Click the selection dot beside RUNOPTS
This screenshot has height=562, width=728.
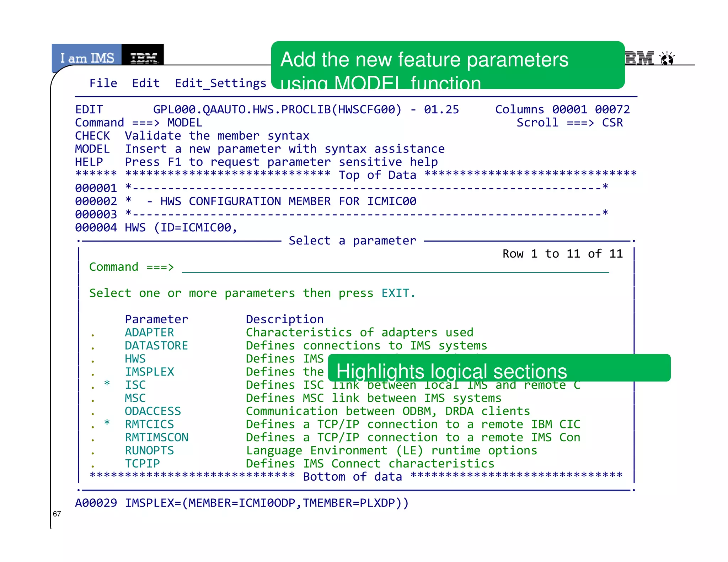[92, 453]
